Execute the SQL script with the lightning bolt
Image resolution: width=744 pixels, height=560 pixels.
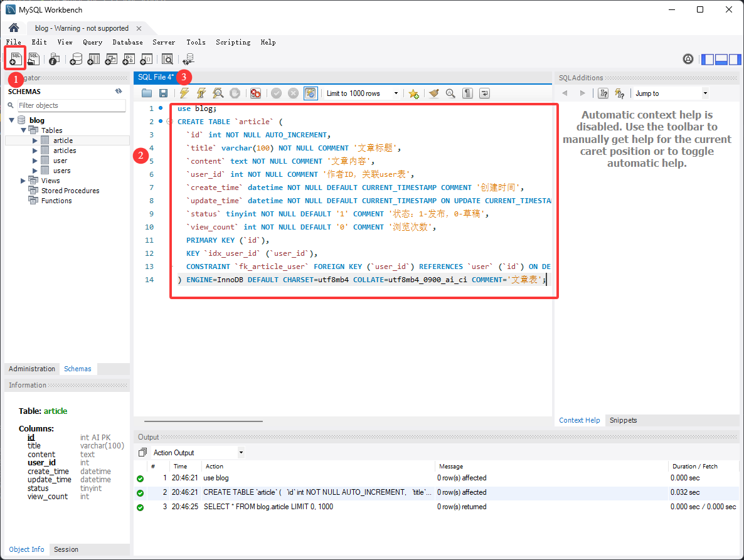coord(184,93)
